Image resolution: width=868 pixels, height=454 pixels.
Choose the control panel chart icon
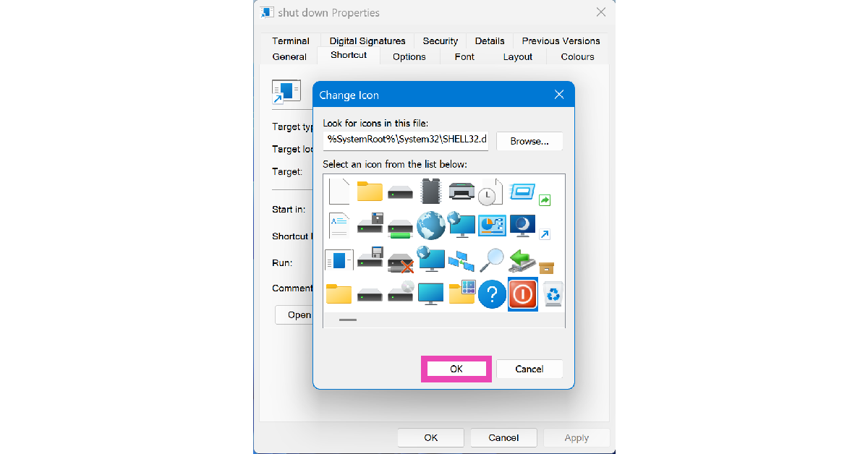(x=492, y=225)
